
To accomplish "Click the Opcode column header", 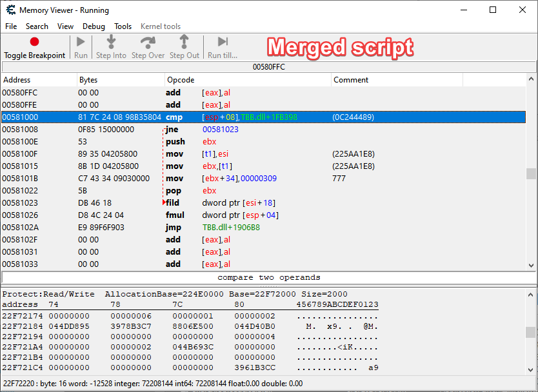I will (x=181, y=79).
